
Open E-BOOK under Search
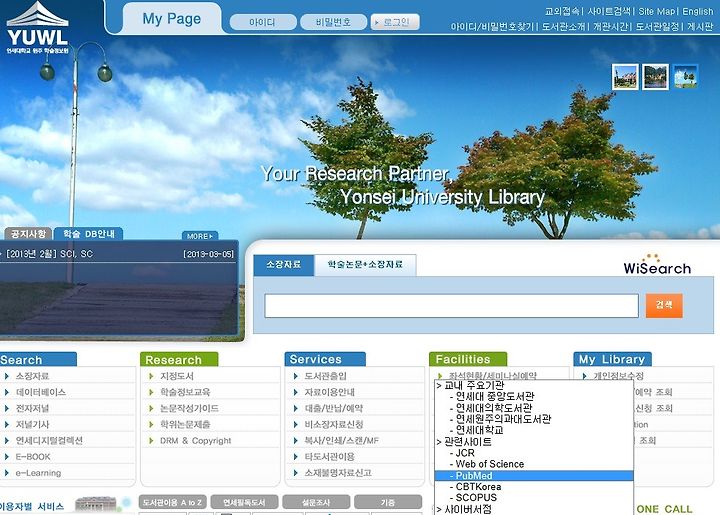33,457
